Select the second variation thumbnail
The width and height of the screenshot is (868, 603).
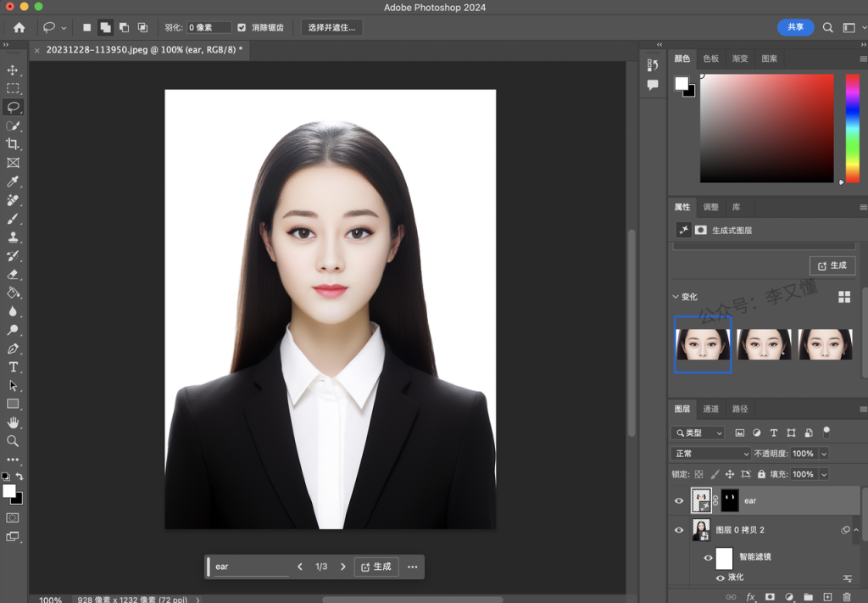tap(764, 344)
